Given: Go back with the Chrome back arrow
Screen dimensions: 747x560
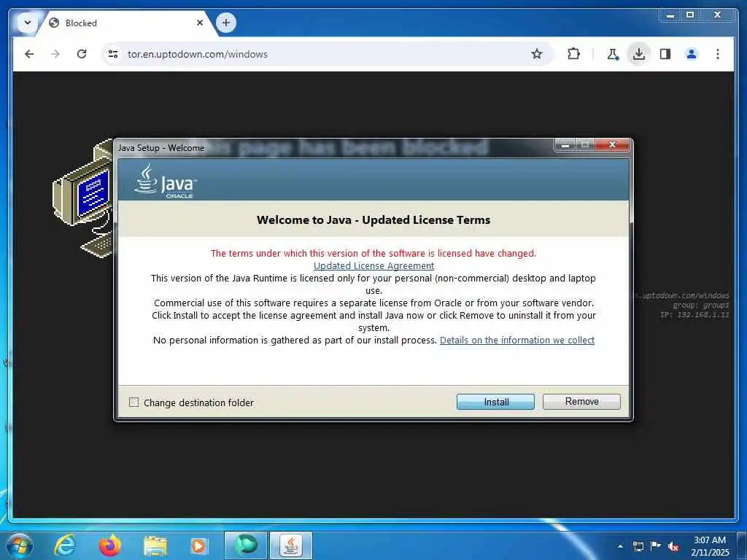Looking at the screenshot, I should [29, 54].
